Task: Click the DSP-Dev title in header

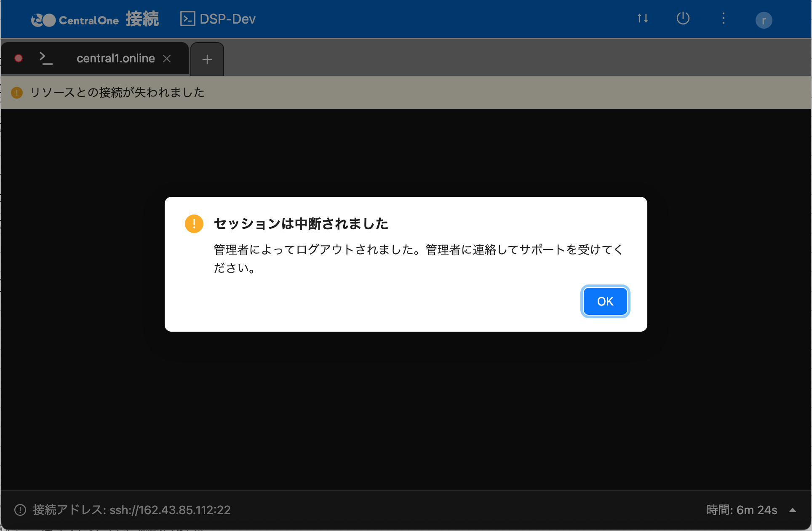Action: [227, 19]
